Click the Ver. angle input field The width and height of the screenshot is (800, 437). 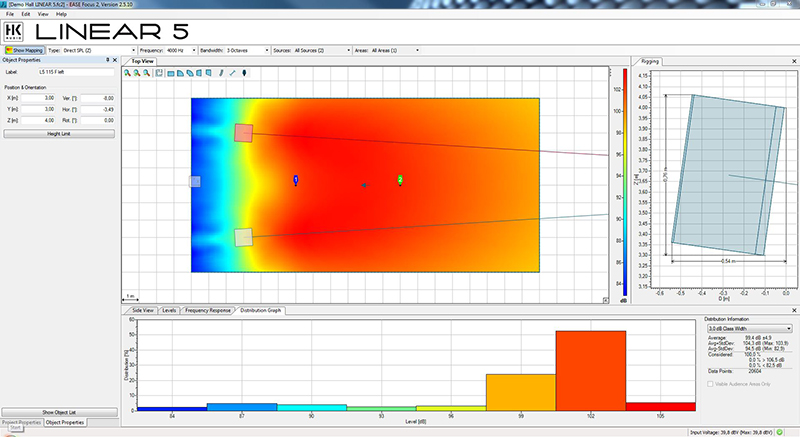click(97, 98)
